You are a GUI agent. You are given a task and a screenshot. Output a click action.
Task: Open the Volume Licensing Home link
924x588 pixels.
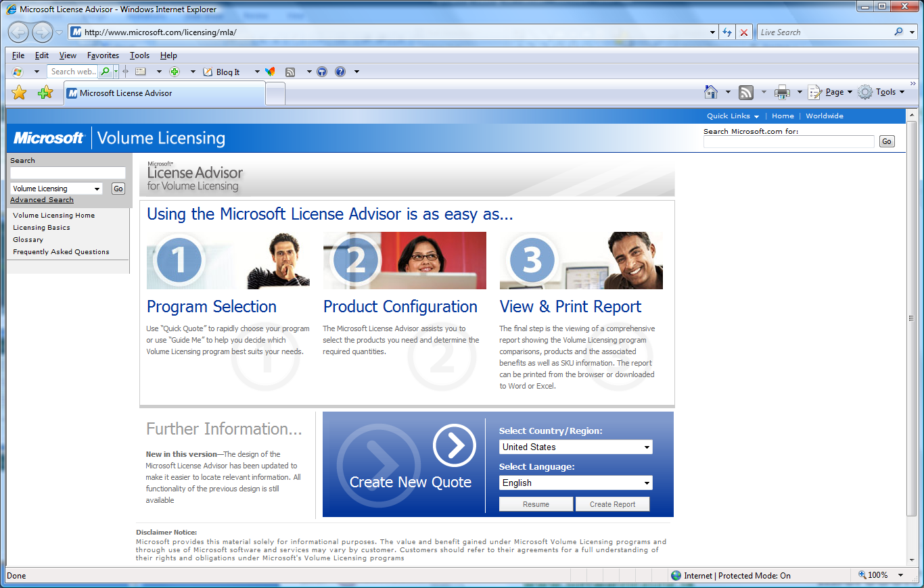pos(54,216)
